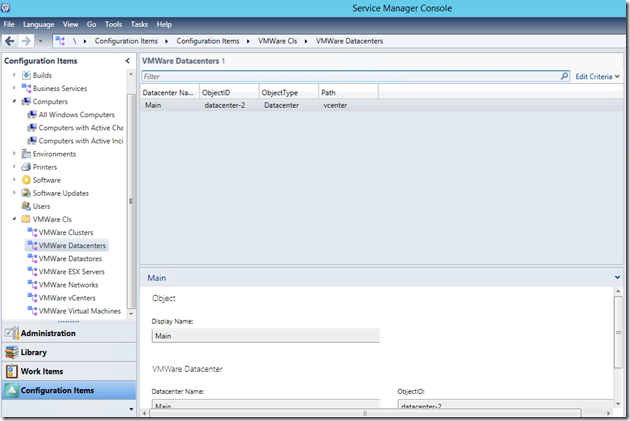Image resolution: width=630 pixels, height=421 pixels.
Task: Click the Filter text box
Action: (350, 76)
